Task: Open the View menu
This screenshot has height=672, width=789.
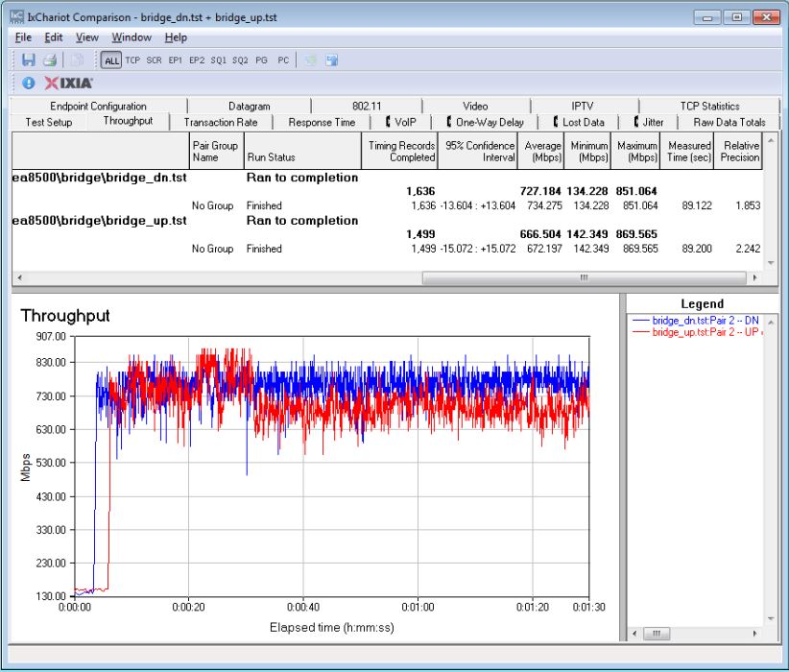Action: tap(87, 37)
